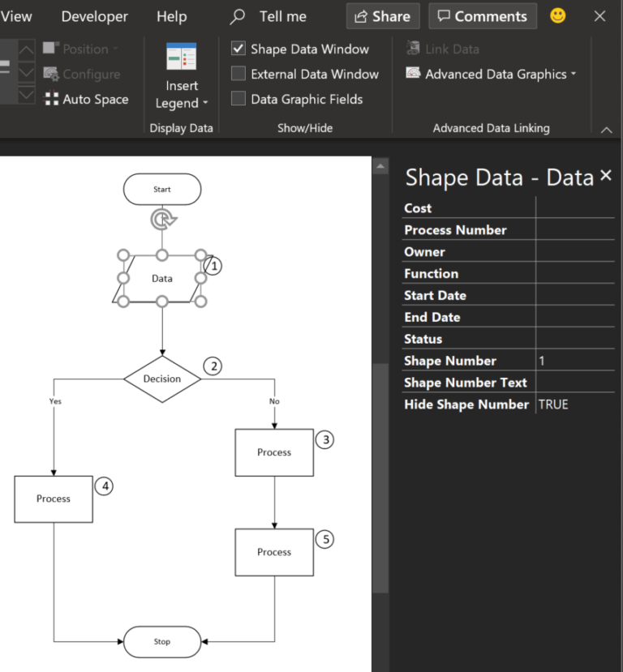
Task: Click the Share button
Action: click(x=383, y=16)
